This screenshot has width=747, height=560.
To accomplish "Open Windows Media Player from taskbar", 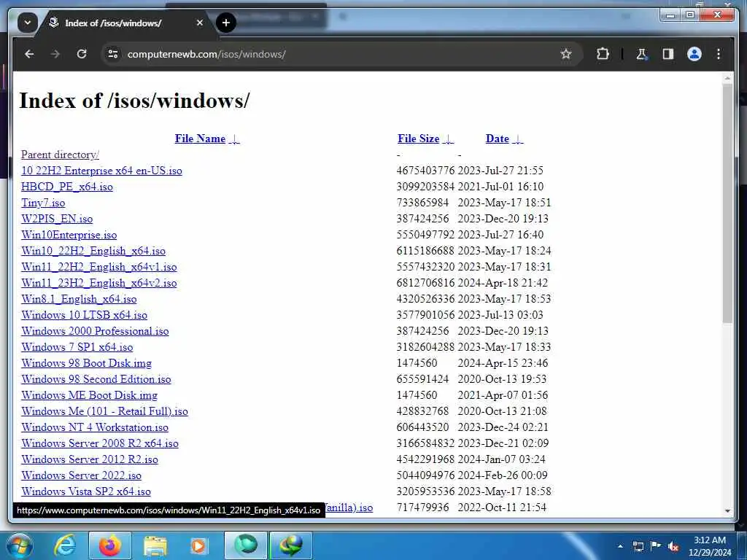I will [x=198, y=545].
